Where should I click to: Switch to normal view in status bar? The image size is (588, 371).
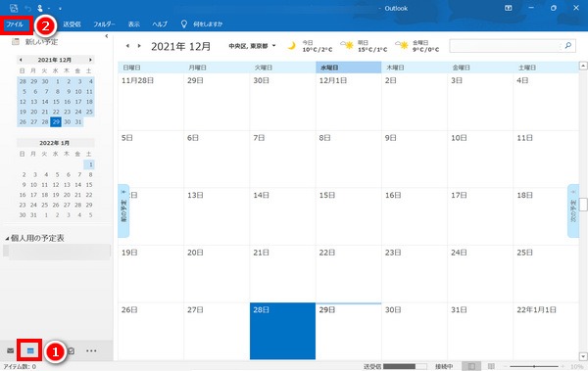[471, 366]
